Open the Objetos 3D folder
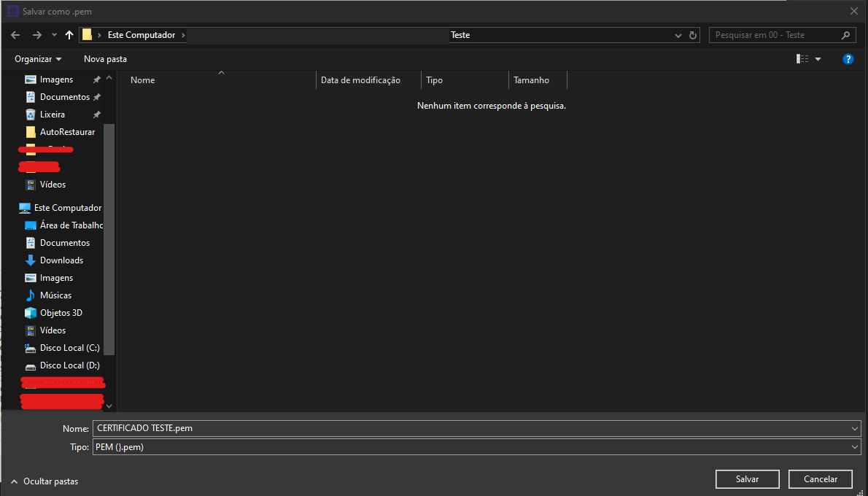Viewport: 868px width, 496px height. [61, 313]
